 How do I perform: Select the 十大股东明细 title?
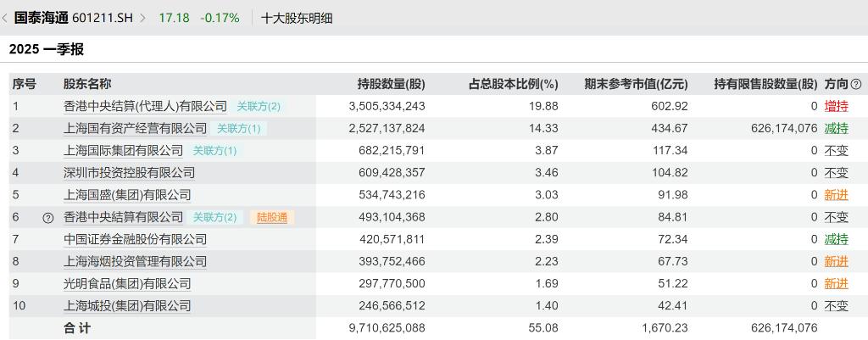click(x=297, y=18)
